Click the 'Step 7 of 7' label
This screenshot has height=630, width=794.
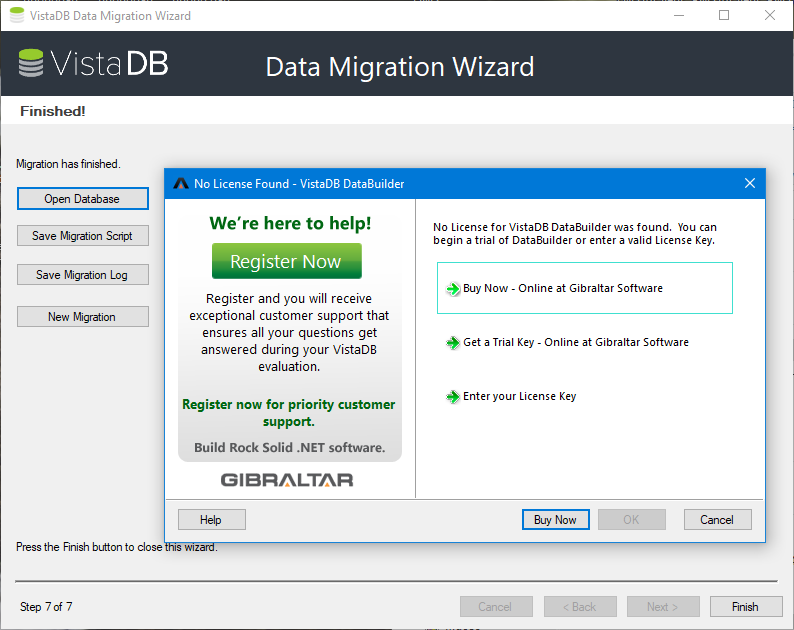[46, 607]
